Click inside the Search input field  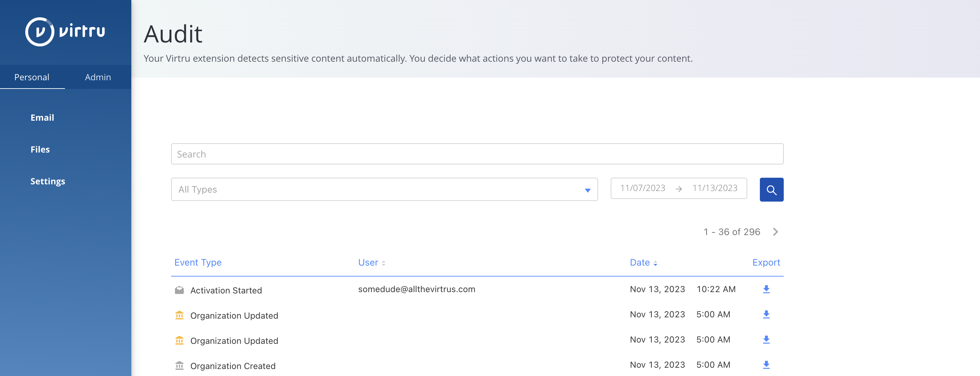pos(477,154)
